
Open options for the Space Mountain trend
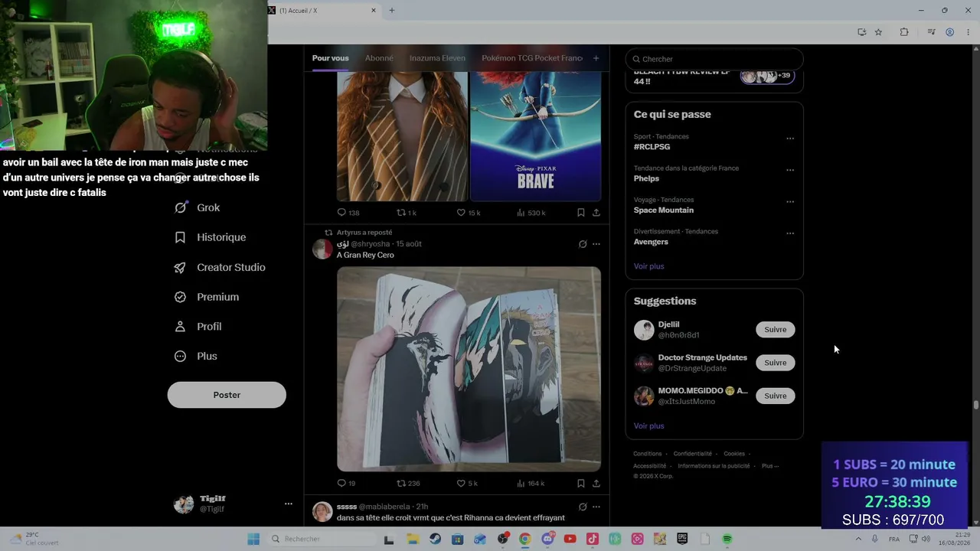790,202
